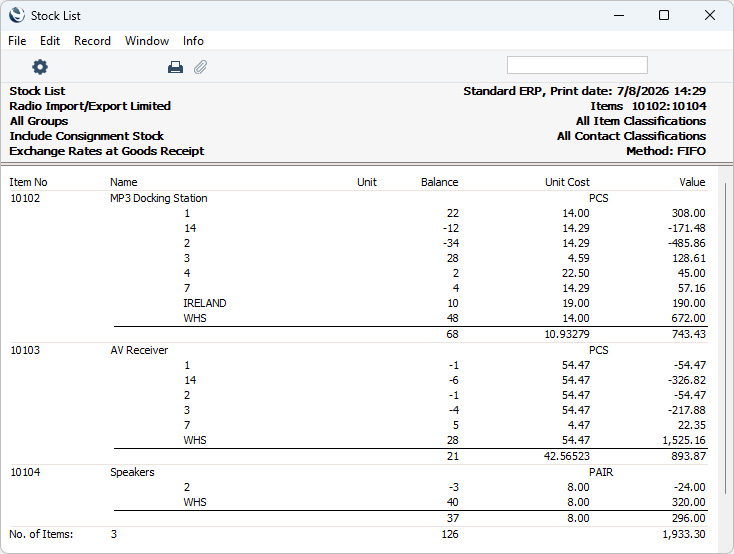Click the Balance column header

point(440,182)
